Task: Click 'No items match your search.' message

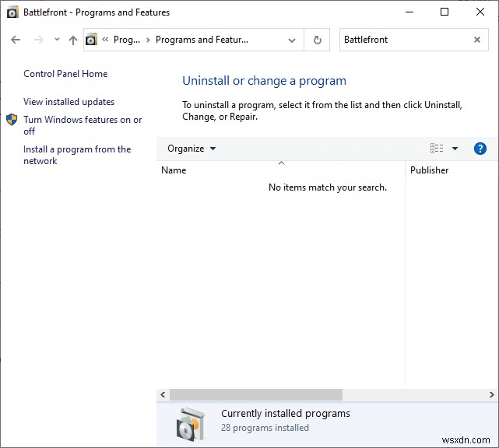Action: [328, 187]
